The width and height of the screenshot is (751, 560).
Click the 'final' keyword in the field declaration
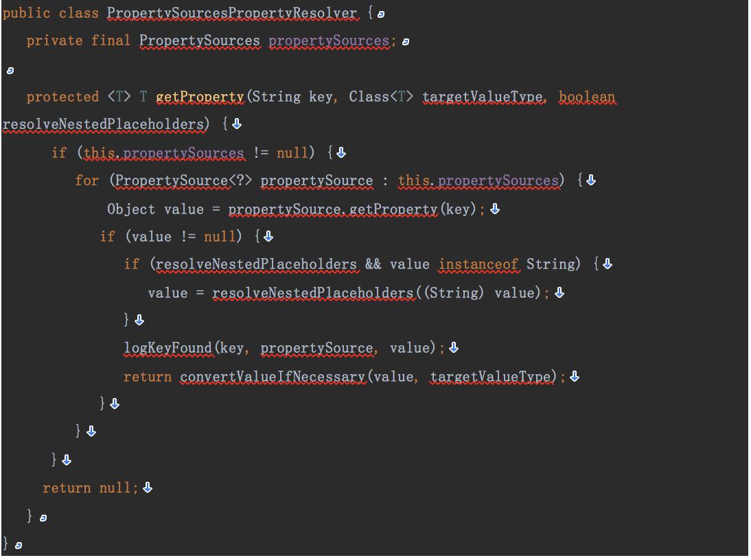click(111, 40)
